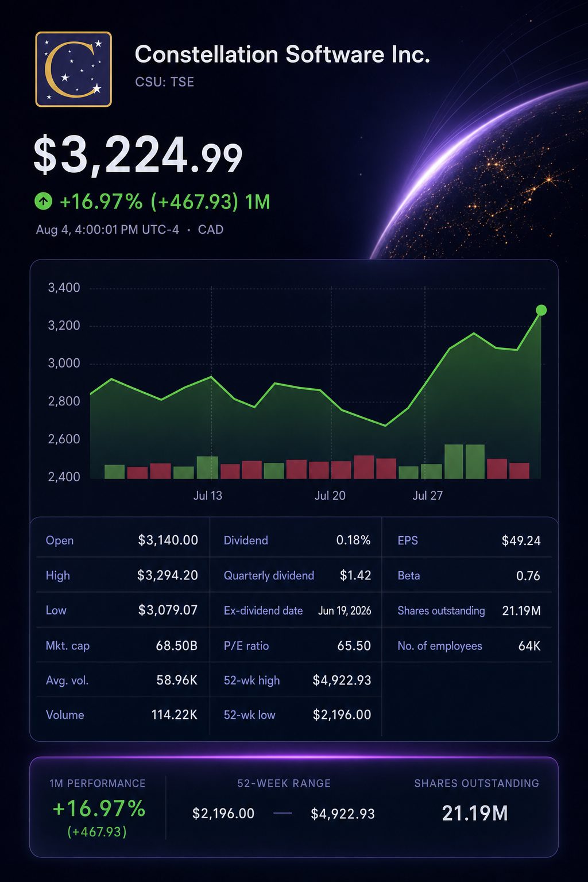Screen dimensions: 588x882
Task: Click the Mkt. cap row label
Action: coord(68,646)
